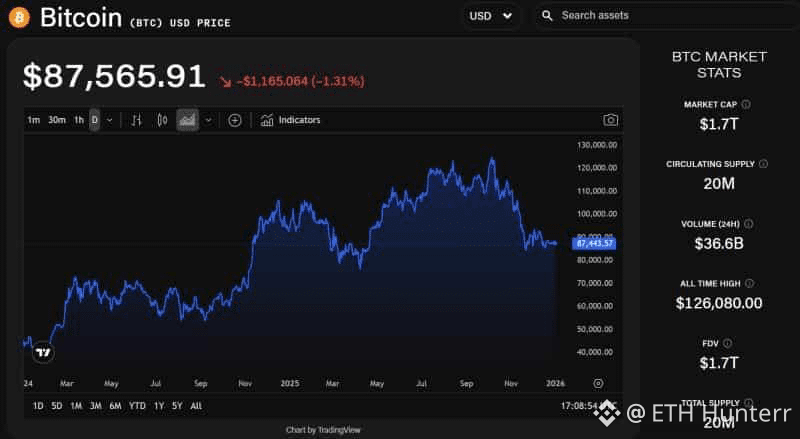Select the 1m interval

34,120
